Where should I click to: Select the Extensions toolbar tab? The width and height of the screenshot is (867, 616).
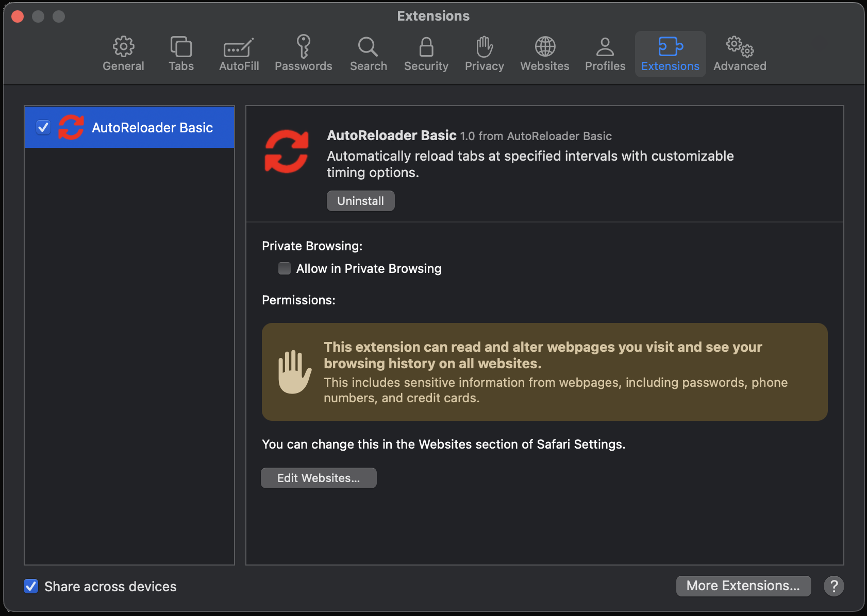click(x=670, y=54)
